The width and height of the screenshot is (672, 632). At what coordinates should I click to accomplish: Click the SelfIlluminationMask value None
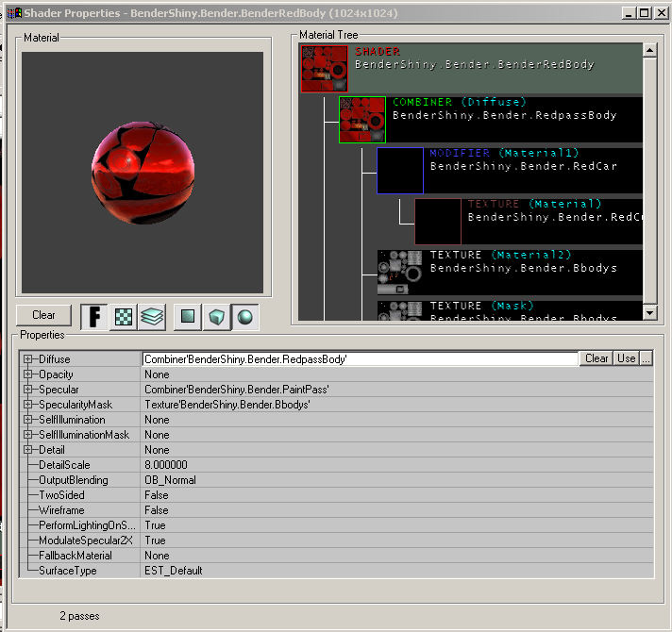(157, 435)
